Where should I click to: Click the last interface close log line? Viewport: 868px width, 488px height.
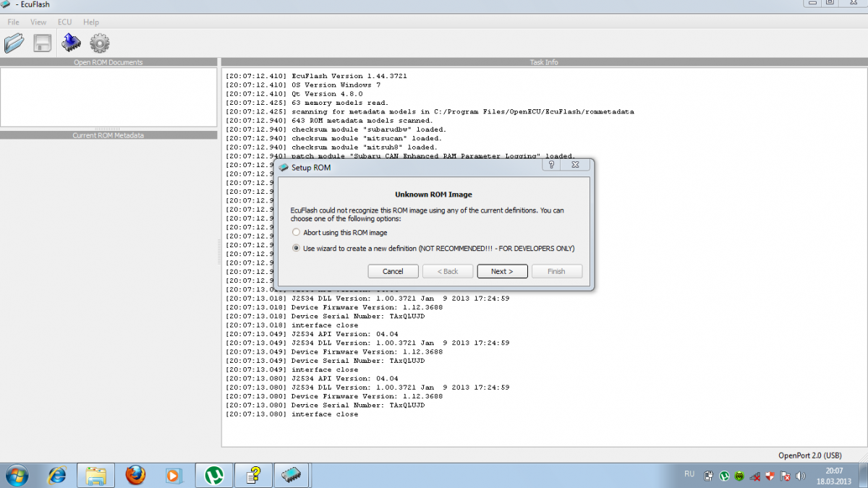[x=292, y=414]
